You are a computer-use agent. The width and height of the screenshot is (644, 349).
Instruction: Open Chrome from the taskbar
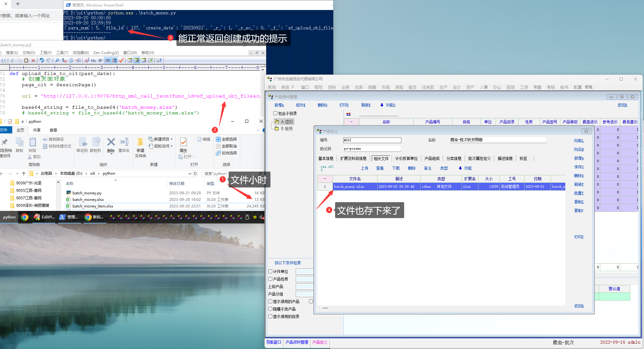(x=25, y=217)
